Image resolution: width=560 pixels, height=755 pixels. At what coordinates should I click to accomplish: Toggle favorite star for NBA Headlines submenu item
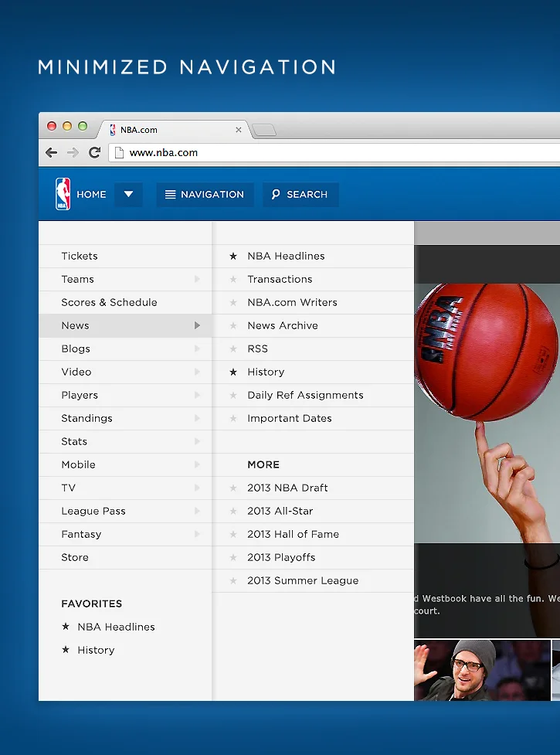tap(233, 256)
